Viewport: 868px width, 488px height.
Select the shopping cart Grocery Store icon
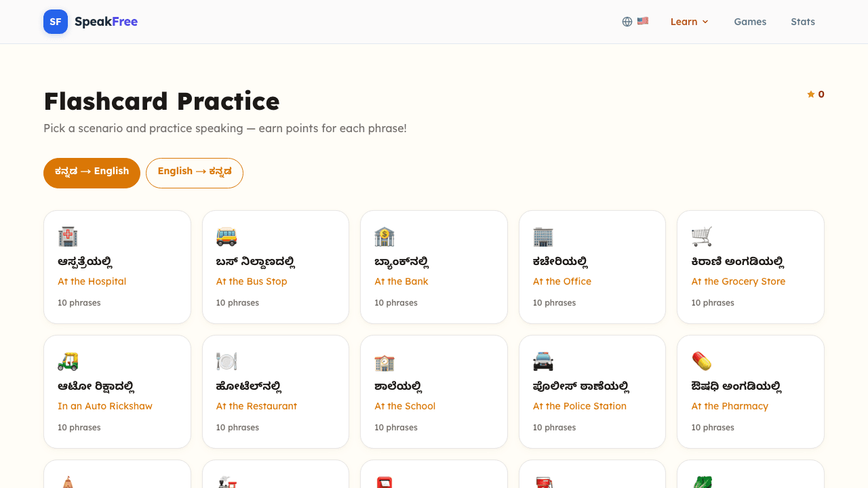pyautogui.click(x=702, y=237)
